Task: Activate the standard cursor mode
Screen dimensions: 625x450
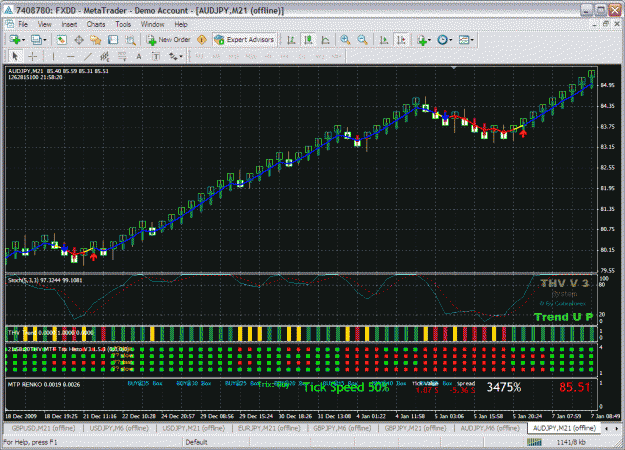Action: (x=15, y=57)
